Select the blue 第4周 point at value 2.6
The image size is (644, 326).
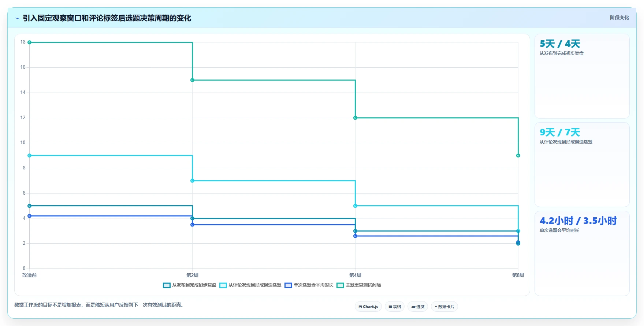(355, 236)
